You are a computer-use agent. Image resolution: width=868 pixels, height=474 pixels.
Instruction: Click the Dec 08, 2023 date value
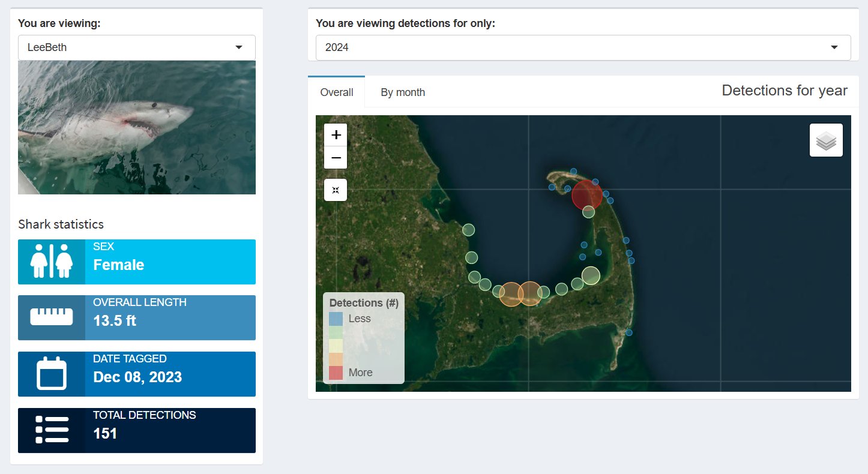(x=137, y=377)
